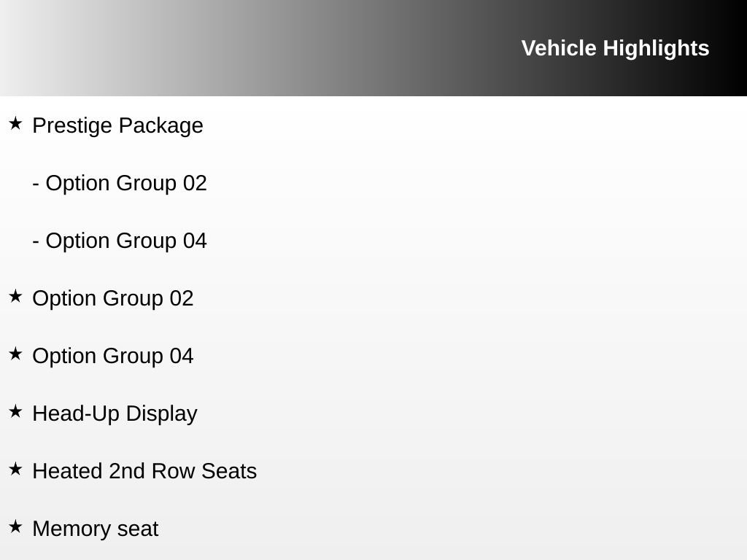Screen dimensions: 747x560
Task: Click the star-bulleted "Option Group 02" text
Action: (113, 298)
